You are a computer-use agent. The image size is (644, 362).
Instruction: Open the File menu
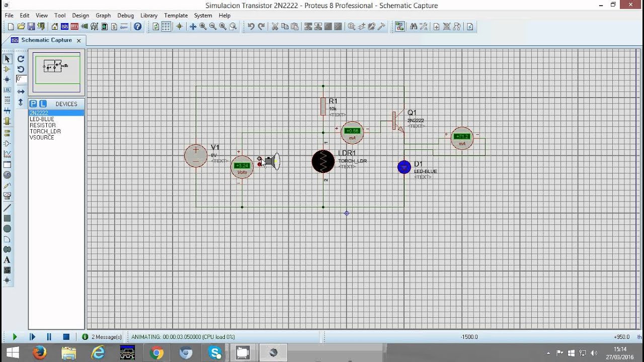click(x=9, y=16)
